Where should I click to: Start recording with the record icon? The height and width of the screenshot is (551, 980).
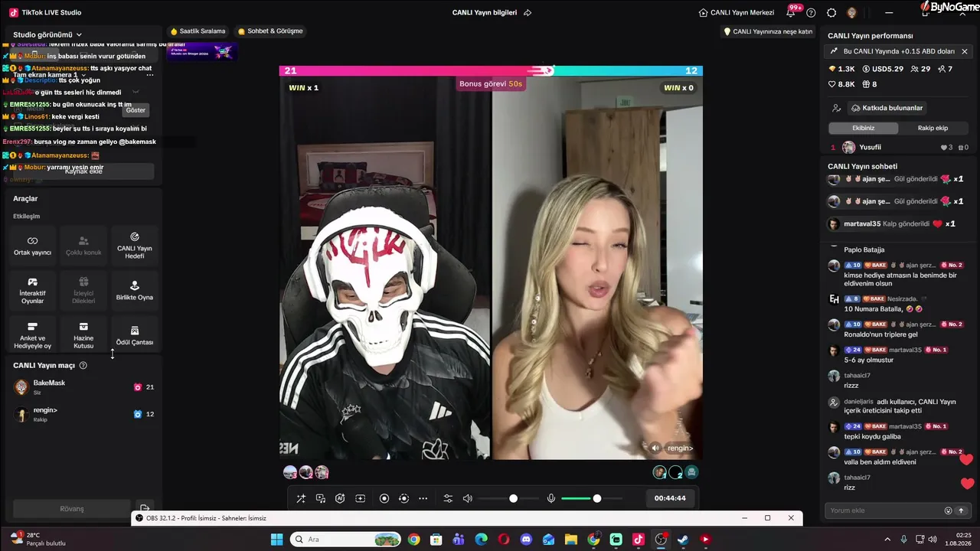point(384,499)
